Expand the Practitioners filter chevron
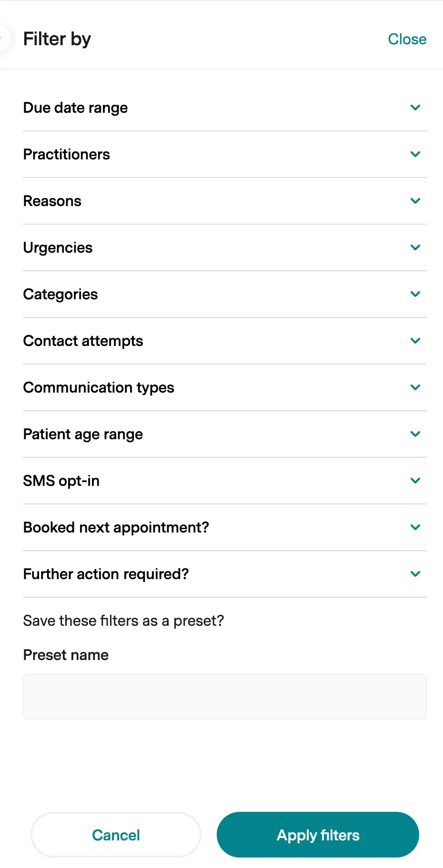 (415, 154)
